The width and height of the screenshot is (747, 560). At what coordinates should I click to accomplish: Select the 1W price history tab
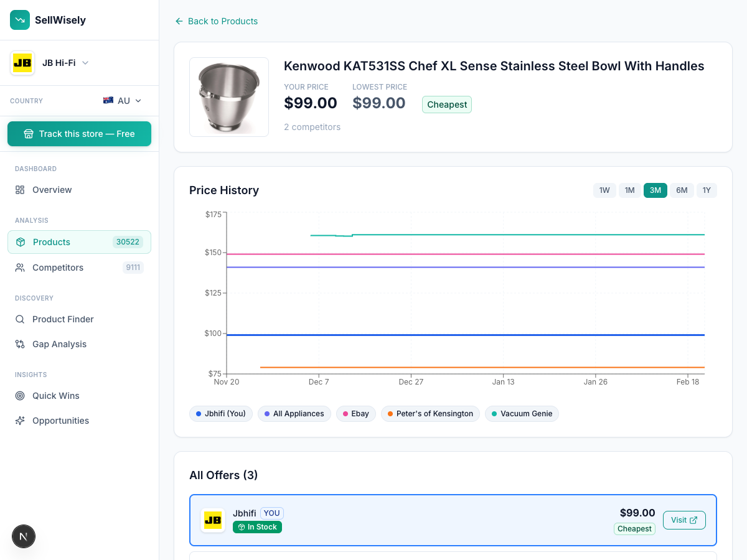(x=604, y=190)
